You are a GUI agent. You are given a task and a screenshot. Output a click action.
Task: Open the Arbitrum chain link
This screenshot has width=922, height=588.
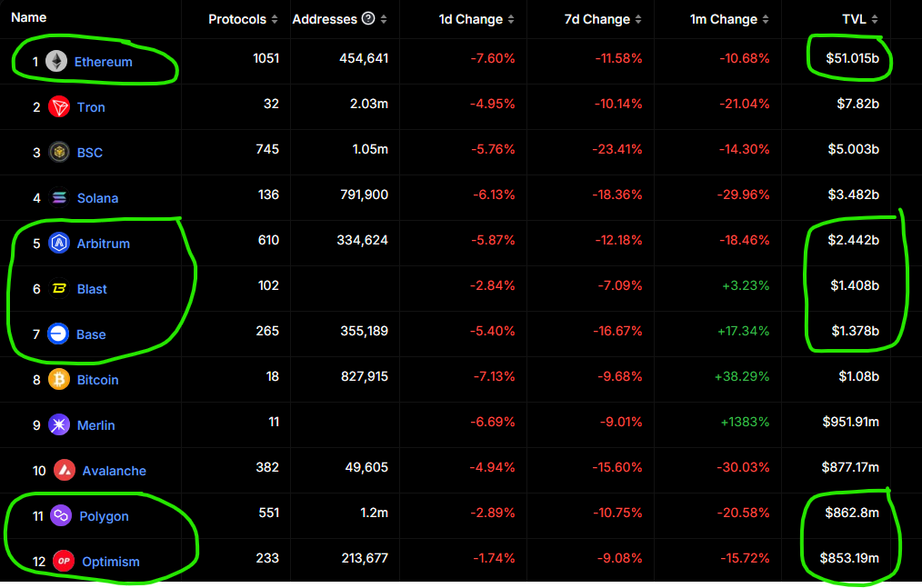click(x=104, y=244)
